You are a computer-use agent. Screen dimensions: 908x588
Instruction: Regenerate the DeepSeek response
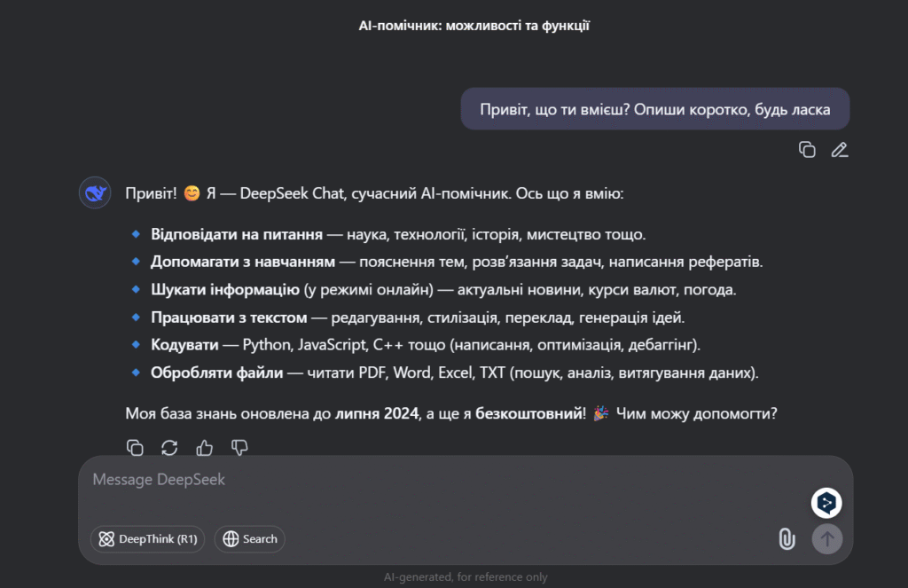click(x=169, y=447)
